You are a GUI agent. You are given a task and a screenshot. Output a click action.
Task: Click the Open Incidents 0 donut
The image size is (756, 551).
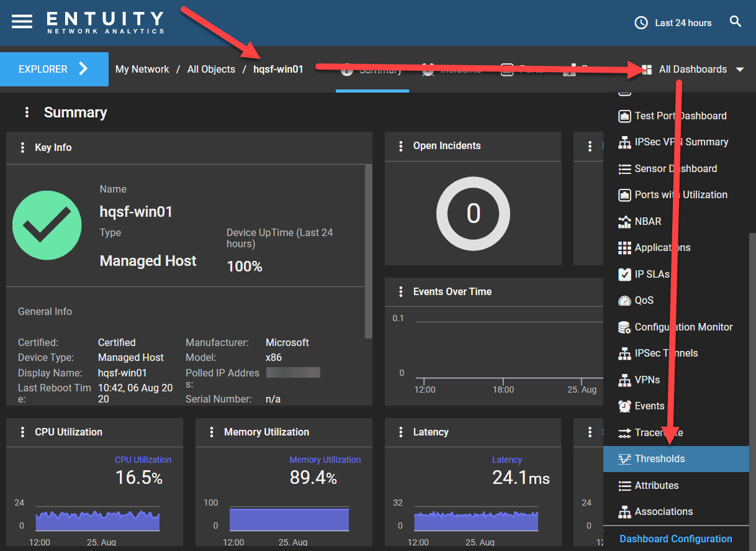pos(473,214)
